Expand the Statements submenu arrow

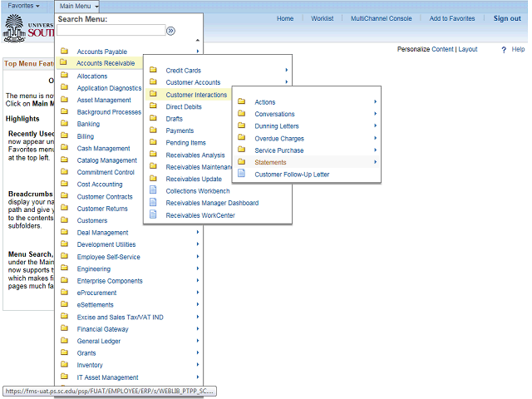[x=376, y=162]
